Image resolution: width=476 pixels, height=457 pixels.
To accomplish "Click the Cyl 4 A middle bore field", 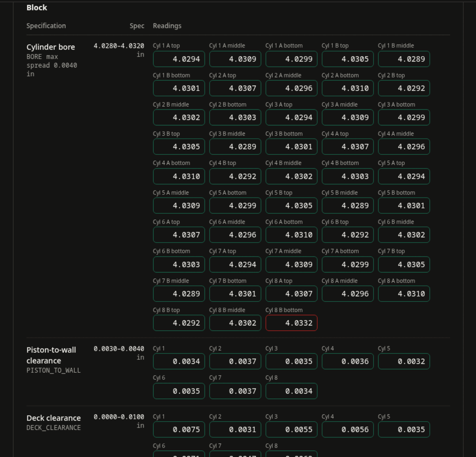I will coord(404,147).
